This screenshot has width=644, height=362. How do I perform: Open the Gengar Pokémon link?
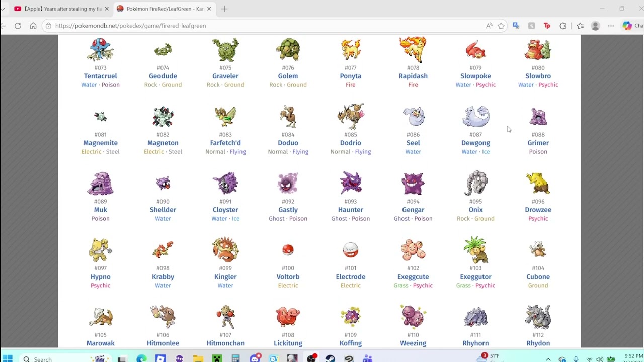(413, 210)
